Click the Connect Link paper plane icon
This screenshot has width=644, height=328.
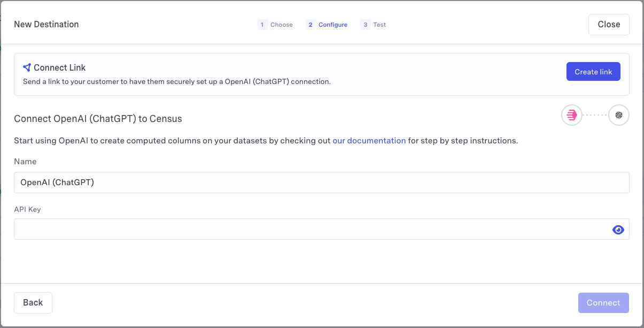click(27, 67)
